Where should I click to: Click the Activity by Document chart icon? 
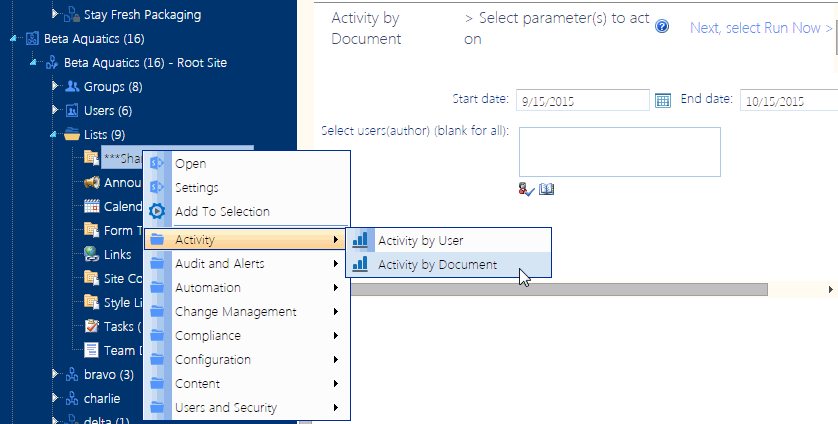(x=360, y=264)
